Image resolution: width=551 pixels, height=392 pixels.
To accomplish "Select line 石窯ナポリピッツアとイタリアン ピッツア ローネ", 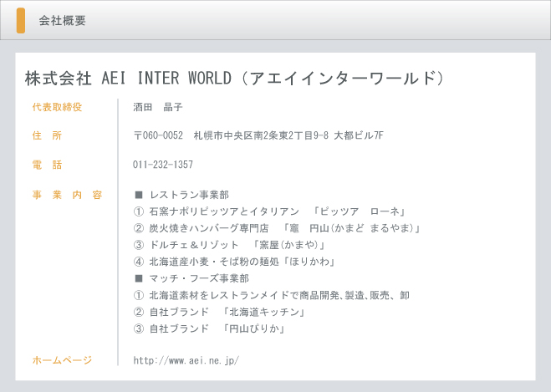I will tap(270, 211).
